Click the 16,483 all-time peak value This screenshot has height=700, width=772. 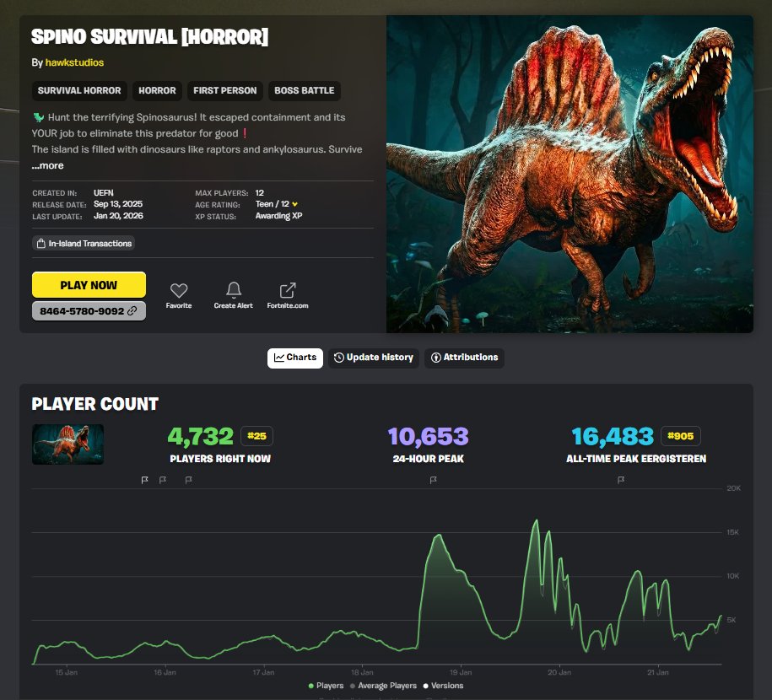tap(613, 436)
